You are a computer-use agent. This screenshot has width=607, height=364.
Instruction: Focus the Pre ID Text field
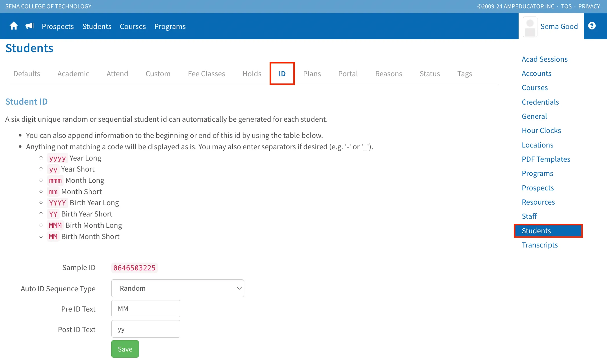(x=146, y=308)
